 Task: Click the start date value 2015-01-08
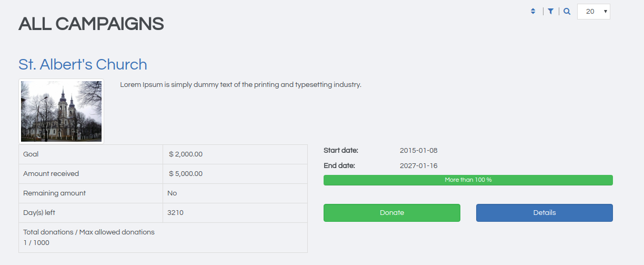(418, 150)
